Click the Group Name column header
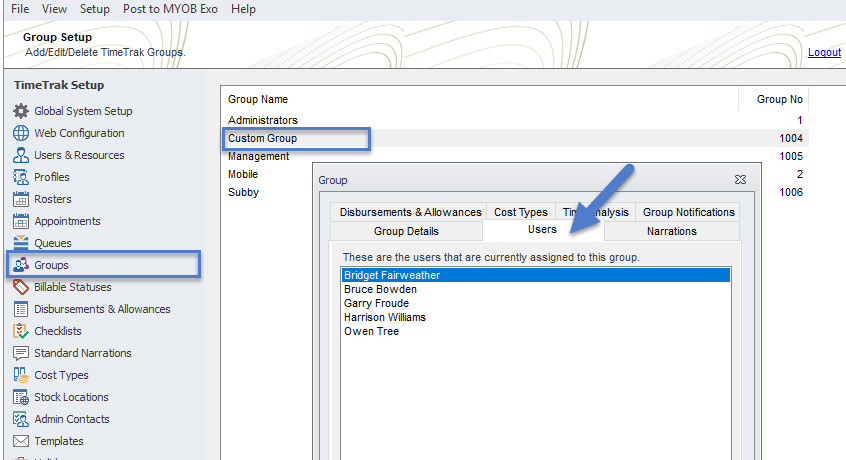The image size is (846, 460). [x=258, y=99]
